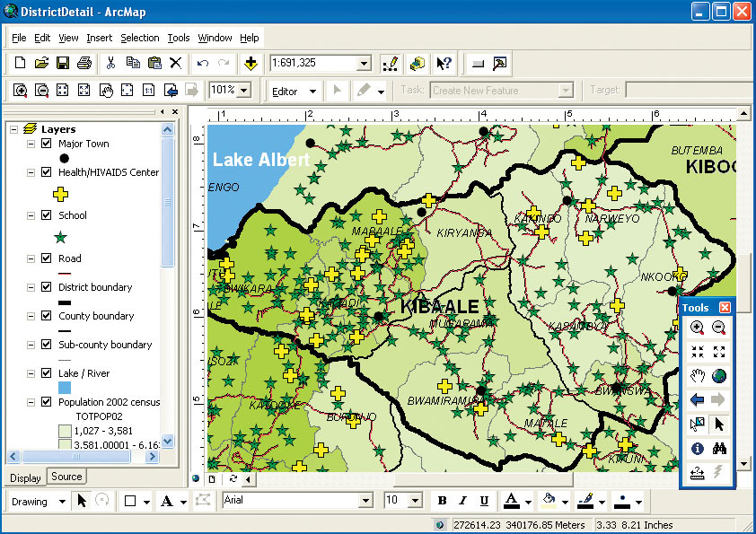Hide the Lake / River layer
Image resolution: width=756 pixels, height=534 pixels.
[x=47, y=373]
